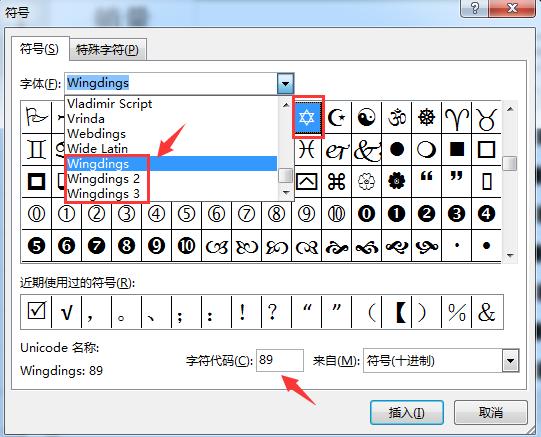Open the font name dropdown arrow

click(x=285, y=83)
